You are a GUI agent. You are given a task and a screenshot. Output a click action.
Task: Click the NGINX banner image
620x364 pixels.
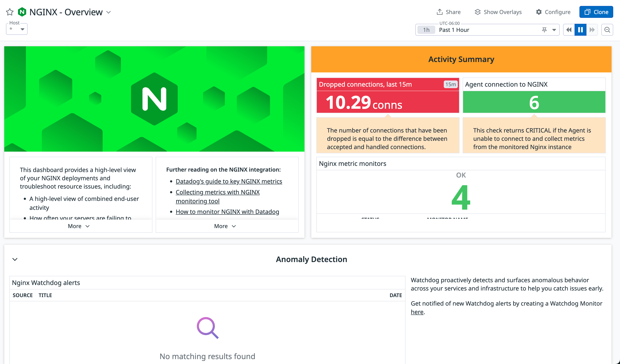click(x=154, y=99)
